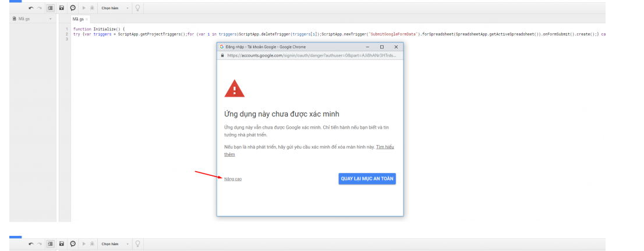Click the lightbulb icon in upper toolbar

coord(137,8)
